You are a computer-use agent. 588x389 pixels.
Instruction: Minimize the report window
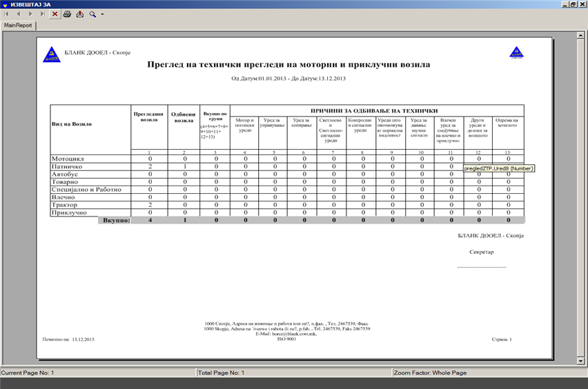coord(565,4)
